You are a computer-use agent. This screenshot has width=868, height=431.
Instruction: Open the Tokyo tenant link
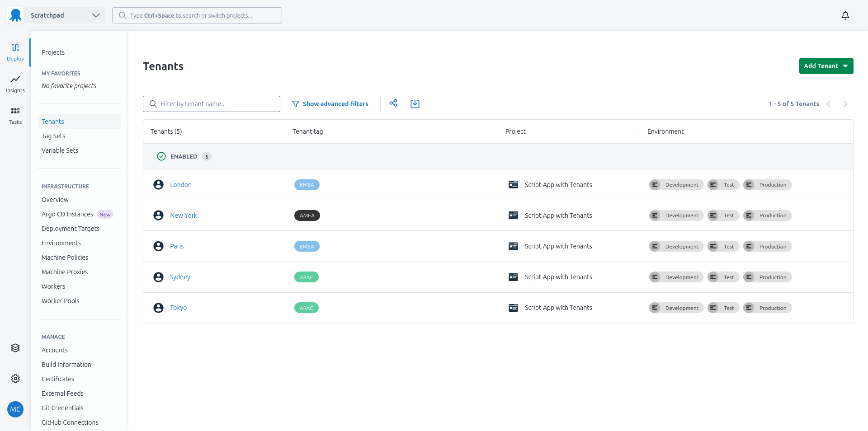pos(178,308)
